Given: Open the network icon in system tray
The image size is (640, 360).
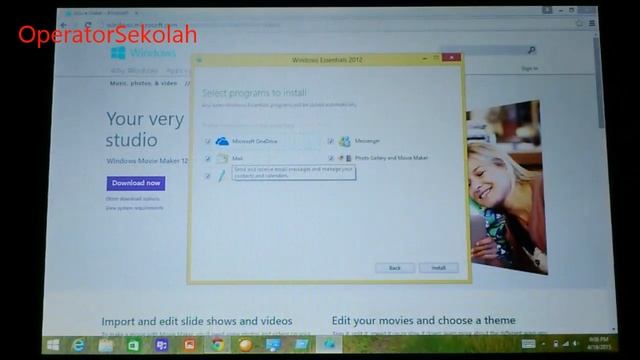Looking at the screenshot, I should pos(566,344).
